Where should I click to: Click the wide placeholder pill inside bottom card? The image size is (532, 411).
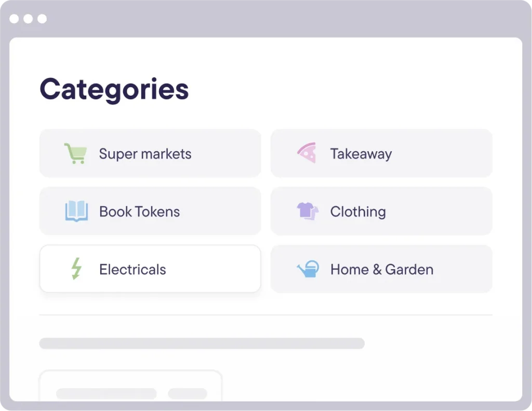click(107, 394)
